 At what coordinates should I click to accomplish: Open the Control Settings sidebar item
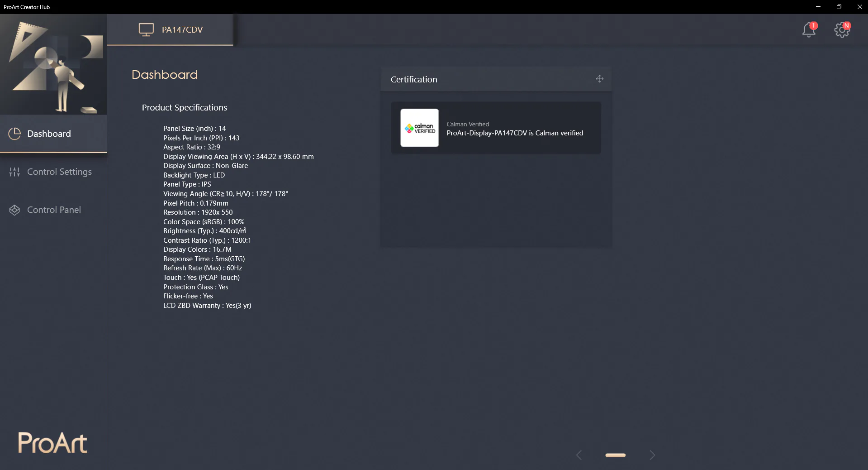(53, 172)
